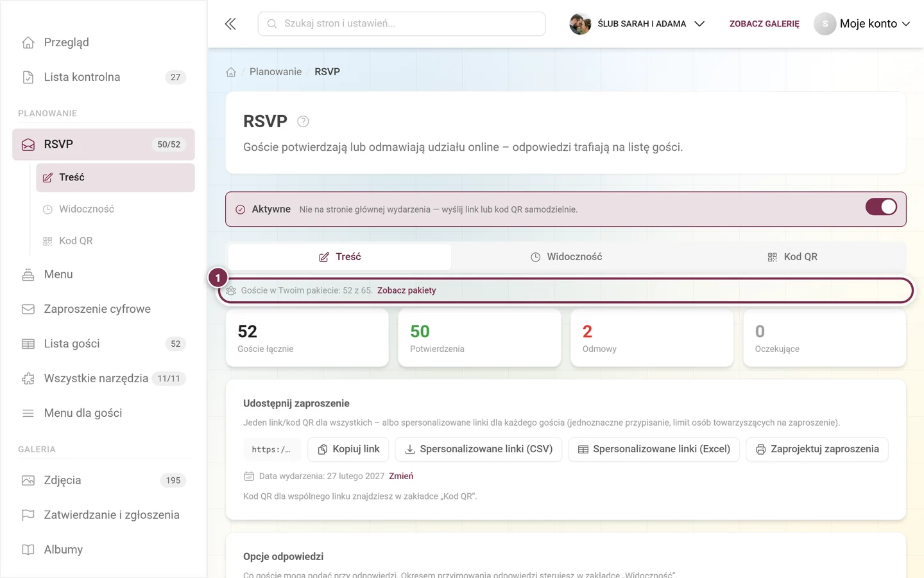Open the Zobacz pakiety link
Viewport: 924px width, 578px height.
407,290
